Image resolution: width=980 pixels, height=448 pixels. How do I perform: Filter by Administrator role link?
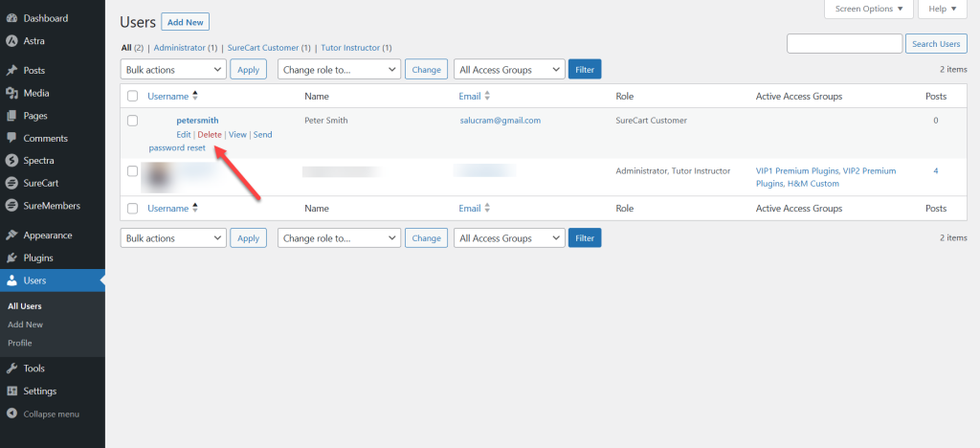pyautogui.click(x=179, y=48)
